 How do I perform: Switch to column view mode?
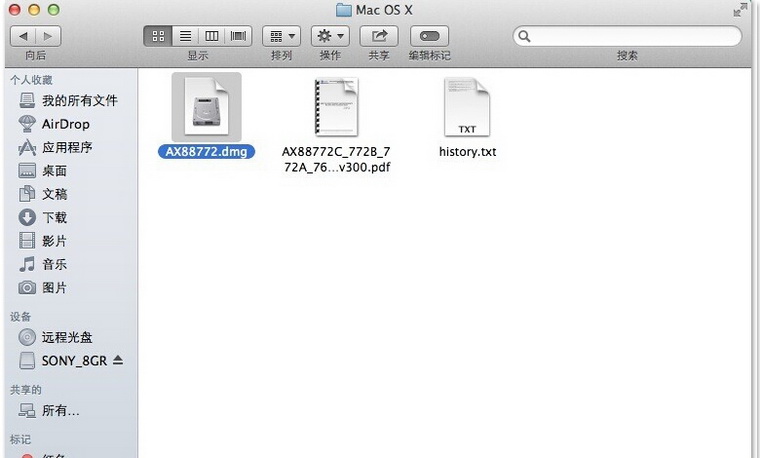click(x=212, y=36)
